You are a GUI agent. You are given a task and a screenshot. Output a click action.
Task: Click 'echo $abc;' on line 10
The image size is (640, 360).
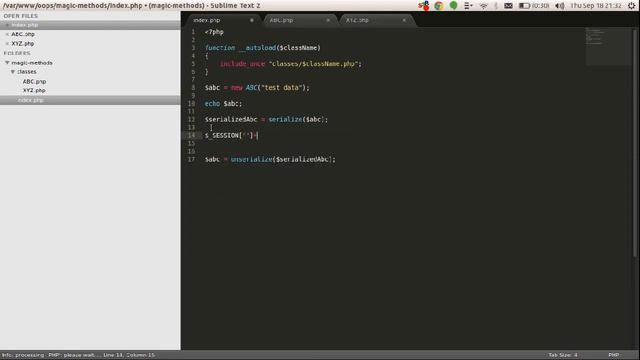click(x=223, y=104)
